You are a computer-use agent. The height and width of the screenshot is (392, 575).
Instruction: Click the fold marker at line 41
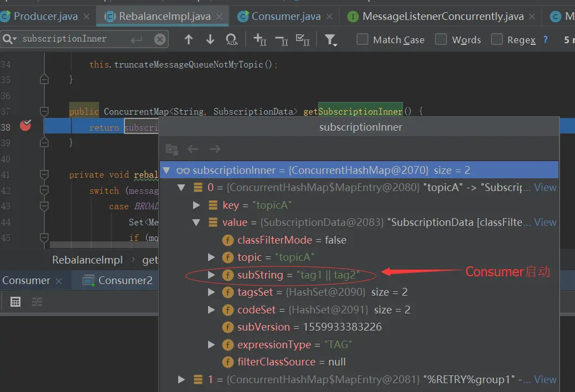[x=44, y=175]
